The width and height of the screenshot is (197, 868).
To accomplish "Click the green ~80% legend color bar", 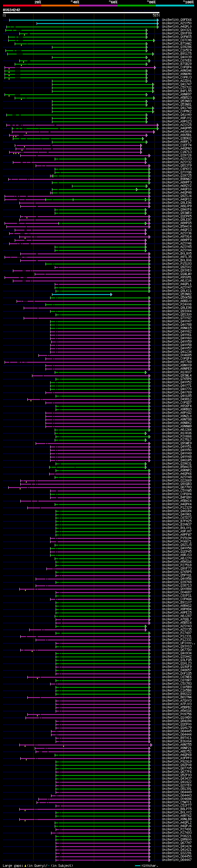I will pyautogui.click(x=137, y=6).
